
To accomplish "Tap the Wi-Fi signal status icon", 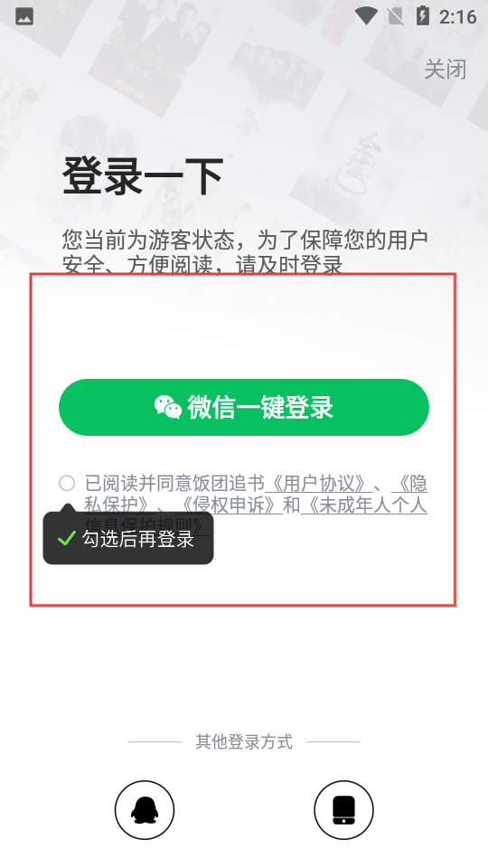I will [x=366, y=16].
